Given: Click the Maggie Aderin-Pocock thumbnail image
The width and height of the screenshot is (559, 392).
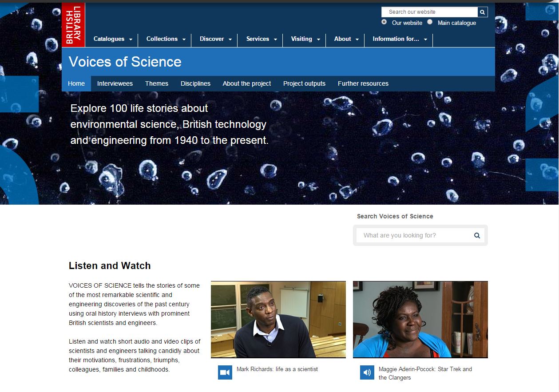Looking at the screenshot, I should pyautogui.click(x=420, y=319).
